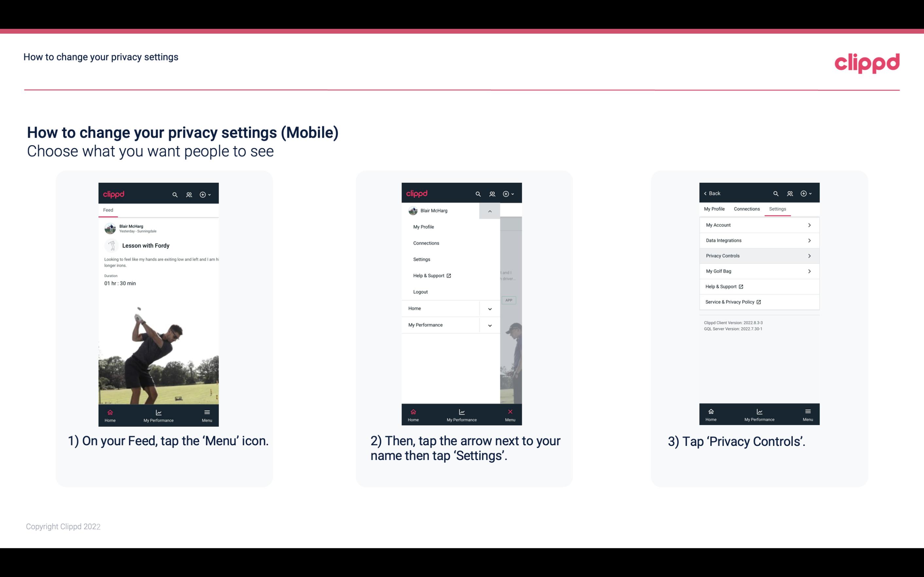This screenshot has height=577, width=924.
Task: Open Privacy Controls menu item
Action: (x=758, y=255)
